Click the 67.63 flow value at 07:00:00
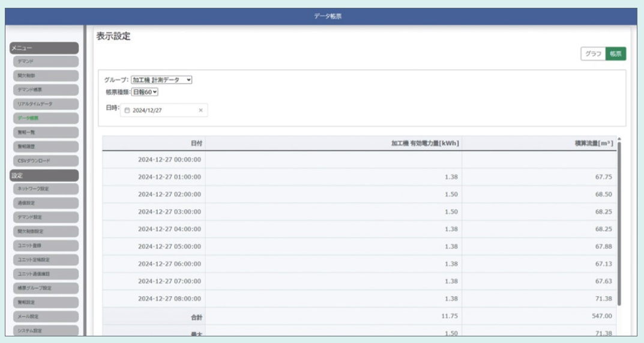Image resolution: width=644 pixels, height=343 pixels. [604, 281]
